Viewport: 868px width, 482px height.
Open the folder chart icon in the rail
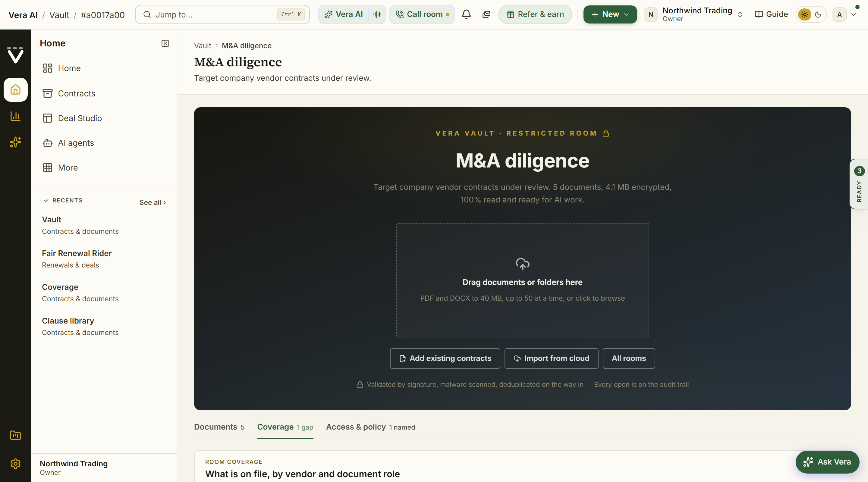15,435
